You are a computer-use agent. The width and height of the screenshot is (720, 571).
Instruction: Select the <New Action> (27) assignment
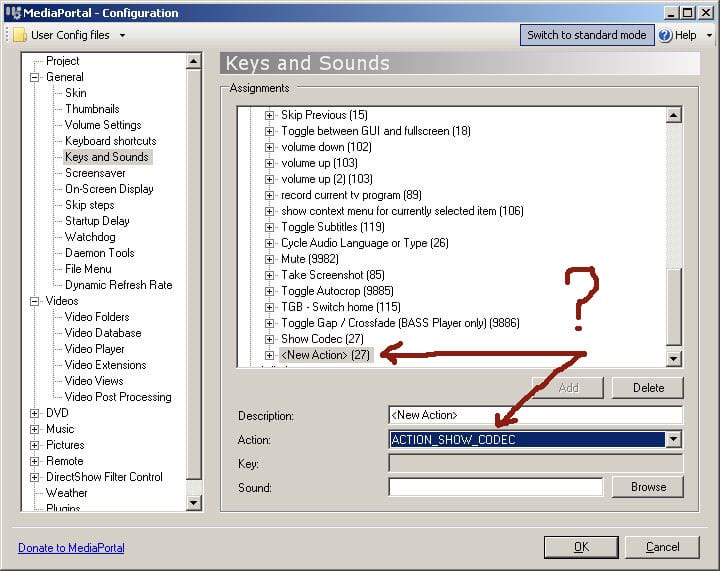pos(326,355)
